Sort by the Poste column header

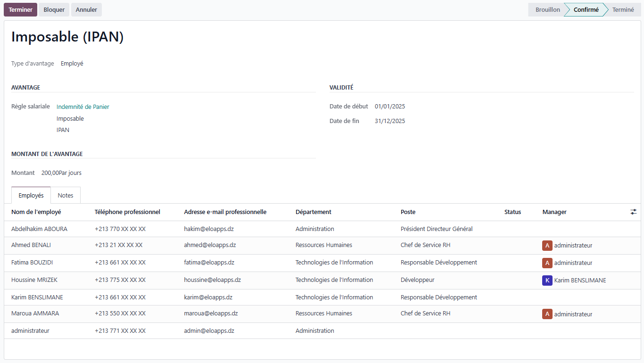coord(408,212)
